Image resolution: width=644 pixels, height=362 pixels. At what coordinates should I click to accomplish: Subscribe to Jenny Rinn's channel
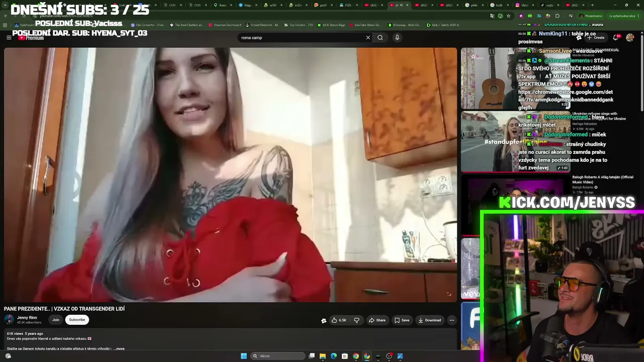click(x=77, y=320)
